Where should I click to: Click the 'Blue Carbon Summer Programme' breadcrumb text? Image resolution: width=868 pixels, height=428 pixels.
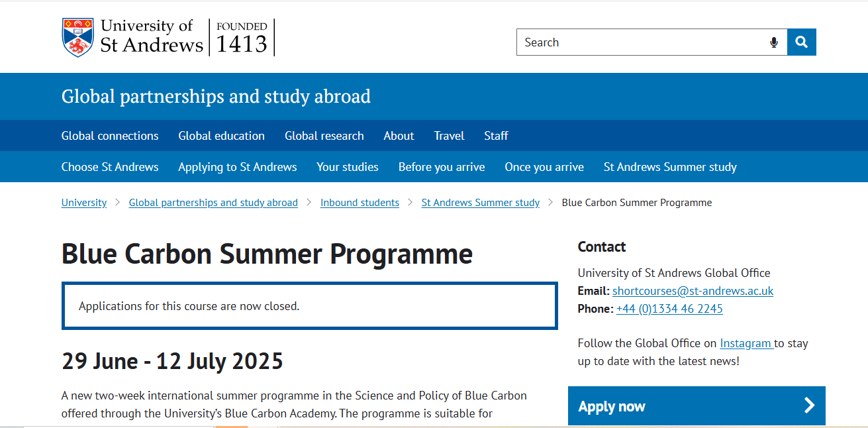(x=637, y=203)
